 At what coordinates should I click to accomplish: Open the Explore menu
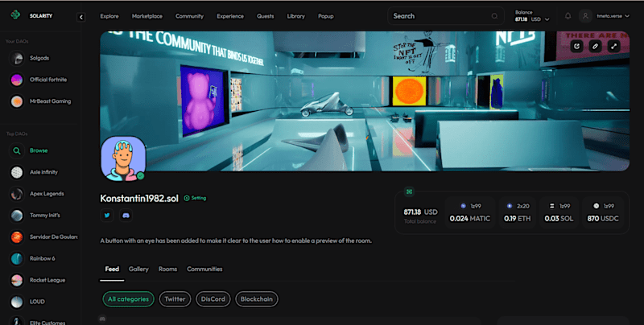point(109,16)
